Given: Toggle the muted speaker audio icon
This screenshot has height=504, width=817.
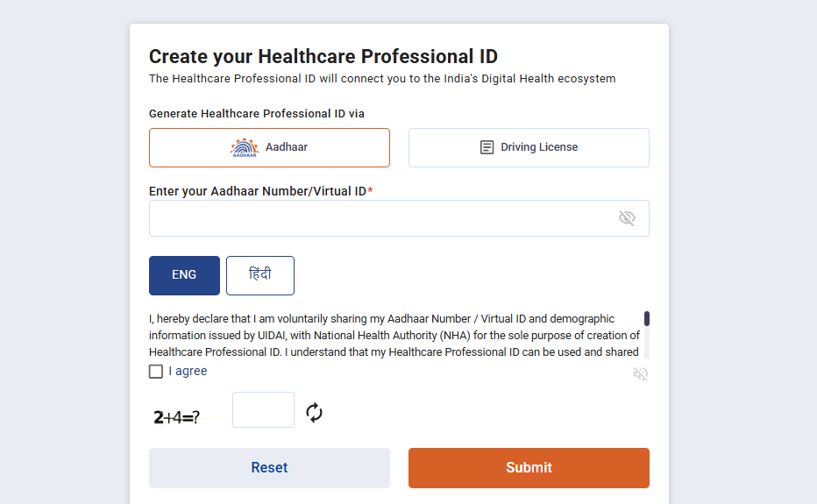Looking at the screenshot, I should click(641, 373).
